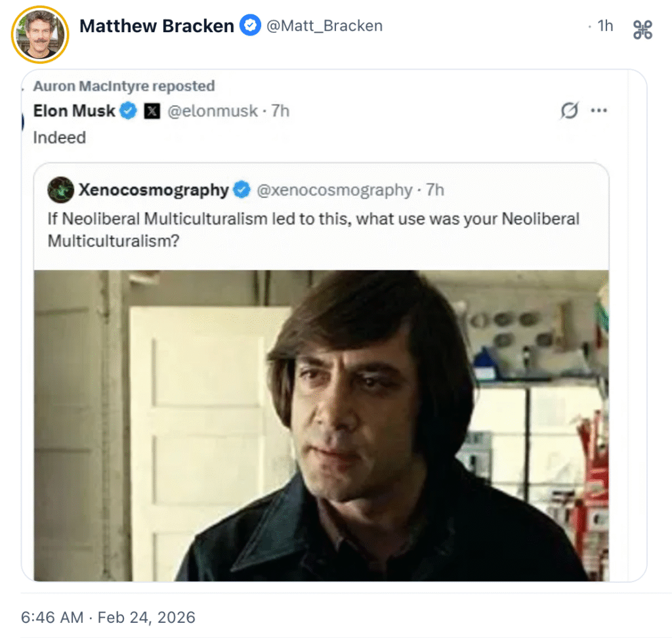
Task: Open the three-dot more options menu
Action: (x=598, y=112)
